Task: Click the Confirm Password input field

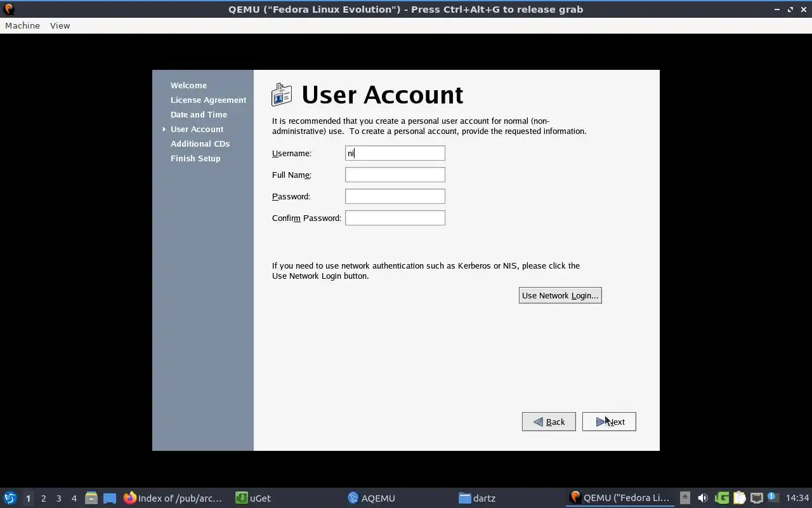Action: pyautogui.click(x=395, y=218)
